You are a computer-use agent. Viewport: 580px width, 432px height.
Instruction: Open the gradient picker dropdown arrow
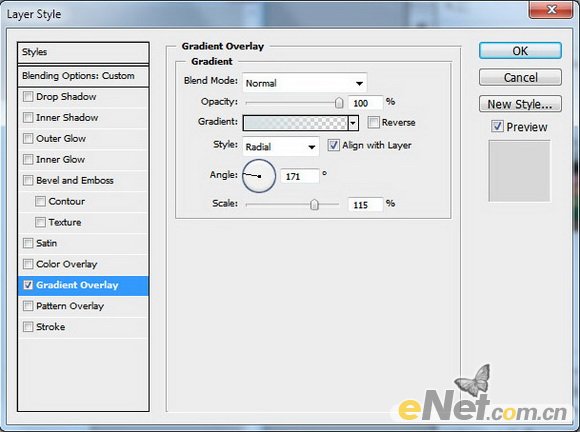point(353,123)
